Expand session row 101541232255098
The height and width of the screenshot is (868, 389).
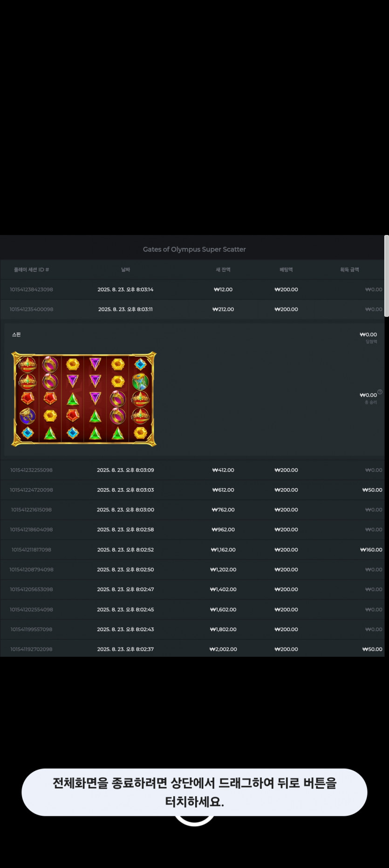pyautogui.click(x=192, y=470)
